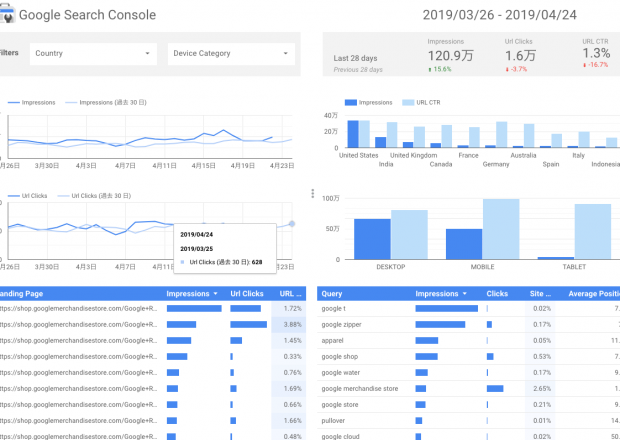The image size is (620, 440).
Task: Click the 0.53% site CTR cell
Action: pos(540,357)
